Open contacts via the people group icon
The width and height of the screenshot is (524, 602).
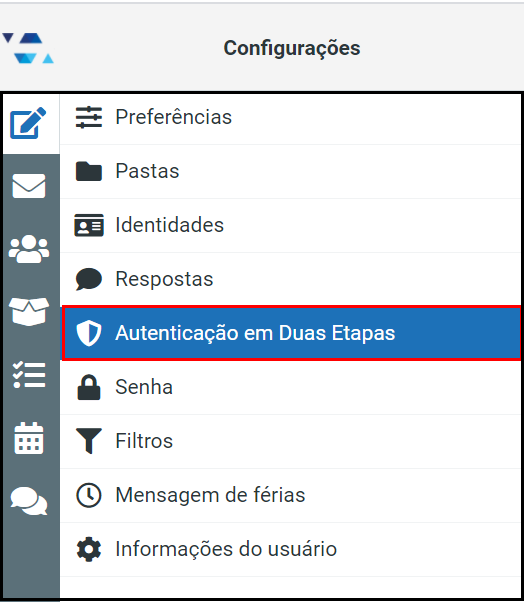(29, 249)
